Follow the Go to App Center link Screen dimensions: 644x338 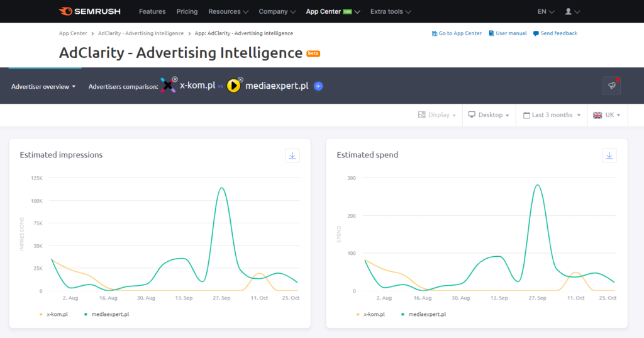tap(457, 33)
